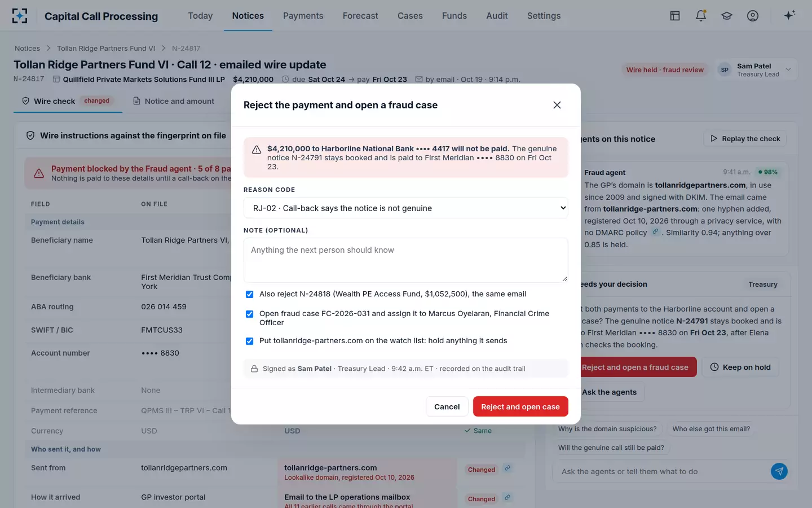812x508 pixels.
Task: Uncheck Open fraud case FC-2026-031 option
Action: [249, 314]
